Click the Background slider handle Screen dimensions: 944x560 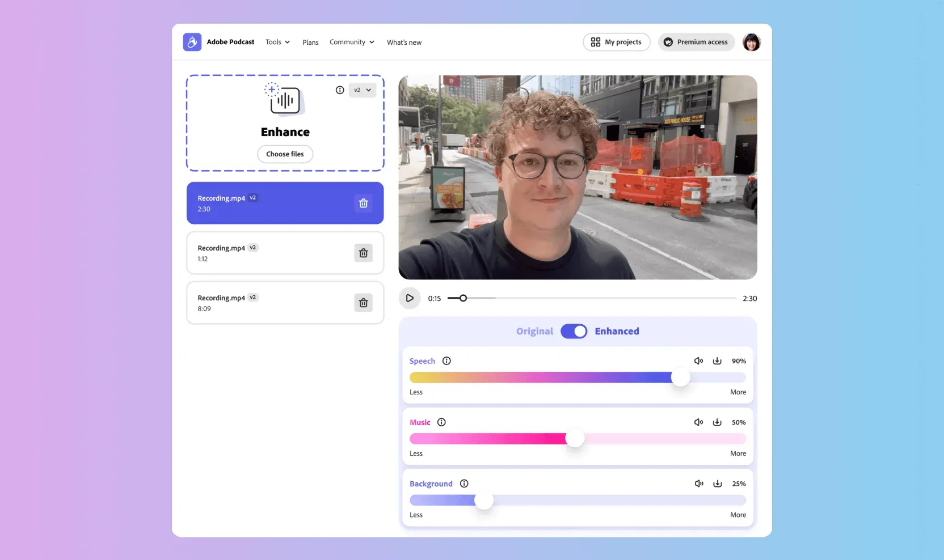tap(484, 500)
